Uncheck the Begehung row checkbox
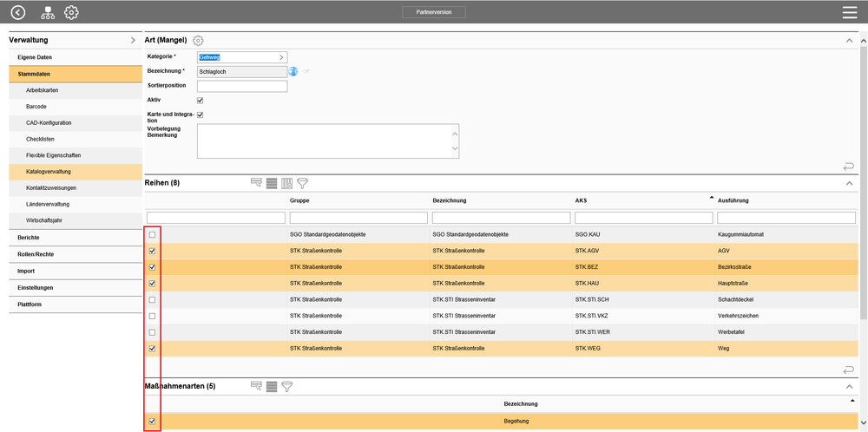Image resolution: width=868 pixels, height=432 pixels. (x=153, y=422)
